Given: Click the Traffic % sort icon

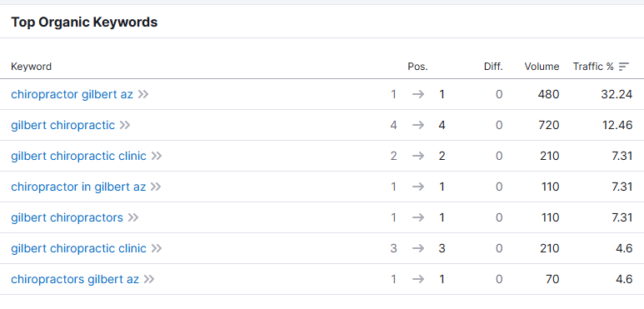Looking at the screenshot, I should click(x=624, y=67).
